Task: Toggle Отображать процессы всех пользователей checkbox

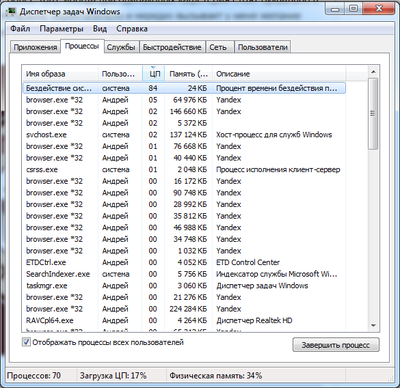Action: point(26,342)
